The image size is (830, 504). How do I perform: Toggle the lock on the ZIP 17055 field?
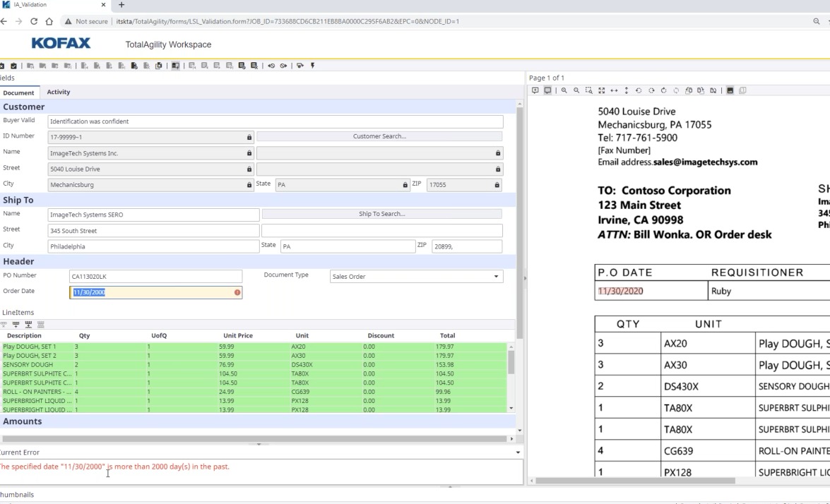point(497,185)
